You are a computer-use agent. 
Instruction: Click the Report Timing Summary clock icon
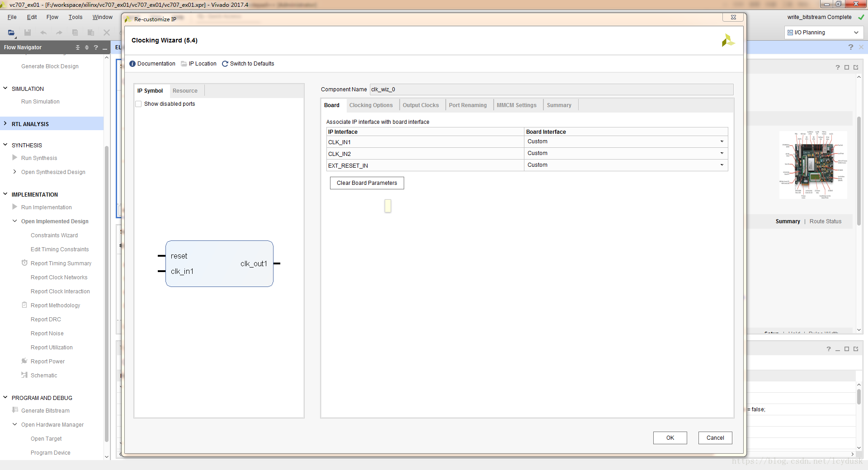pyautogui.click(x=24, y=263)
